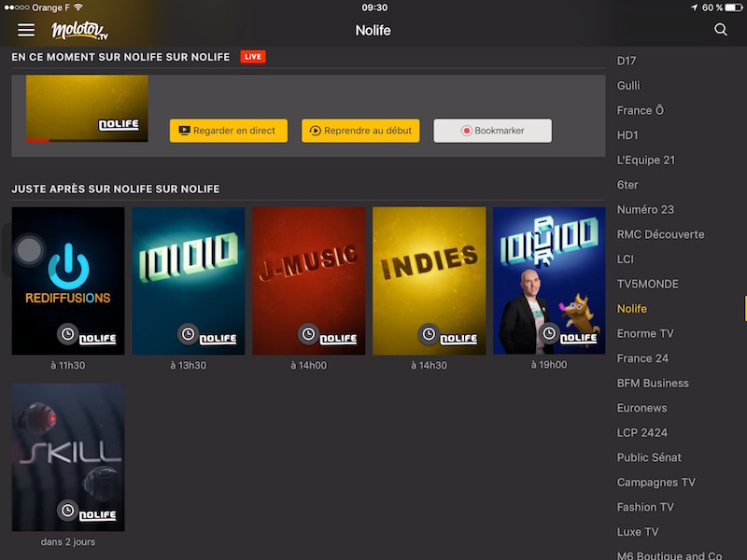
Task: Open the J-Music program poster
Action: [x=309, y=281]
